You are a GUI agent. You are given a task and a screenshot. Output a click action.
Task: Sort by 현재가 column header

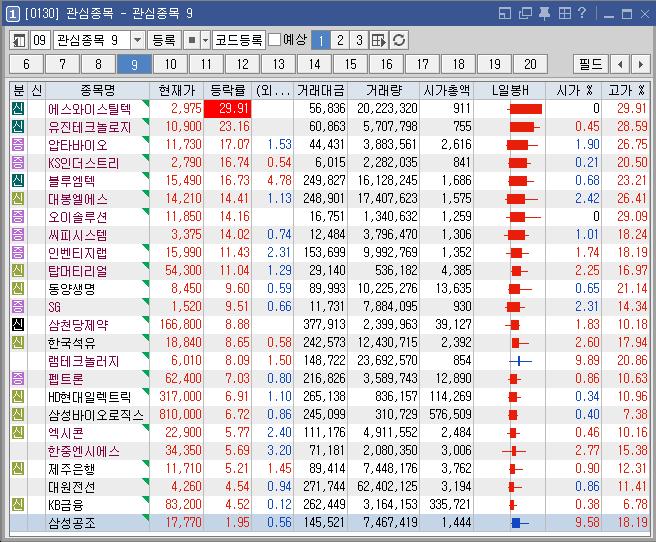click(177, 90)
